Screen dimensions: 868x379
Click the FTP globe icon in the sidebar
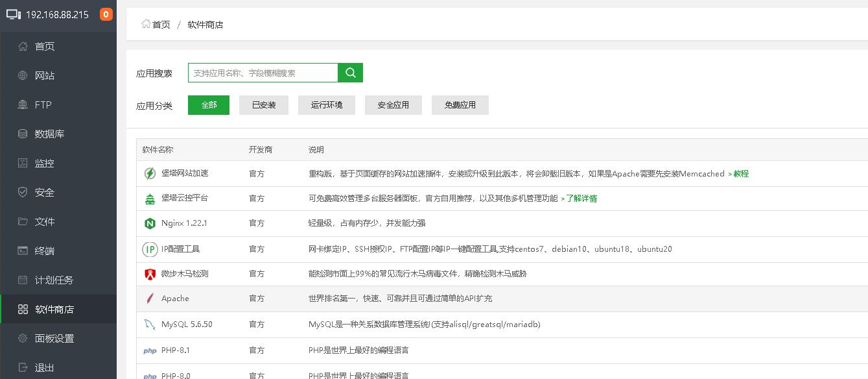[23, 104]
